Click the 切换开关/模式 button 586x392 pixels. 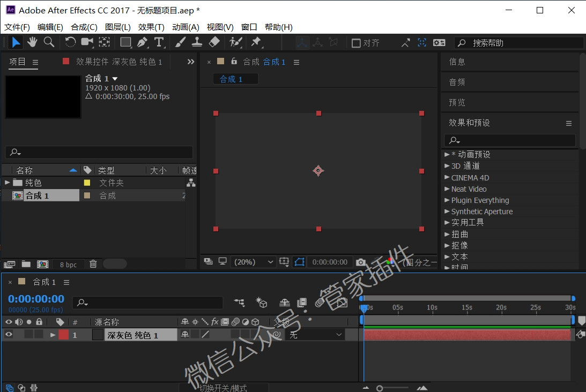[223, 388]
